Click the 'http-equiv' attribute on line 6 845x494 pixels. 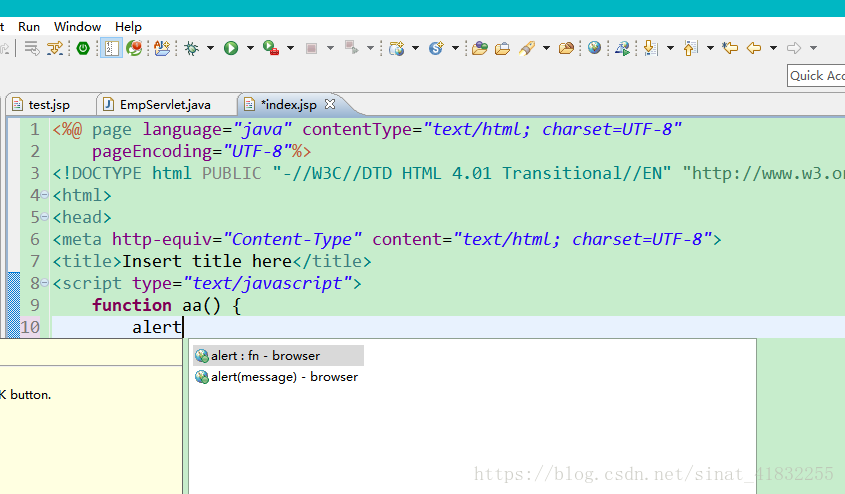162,239
